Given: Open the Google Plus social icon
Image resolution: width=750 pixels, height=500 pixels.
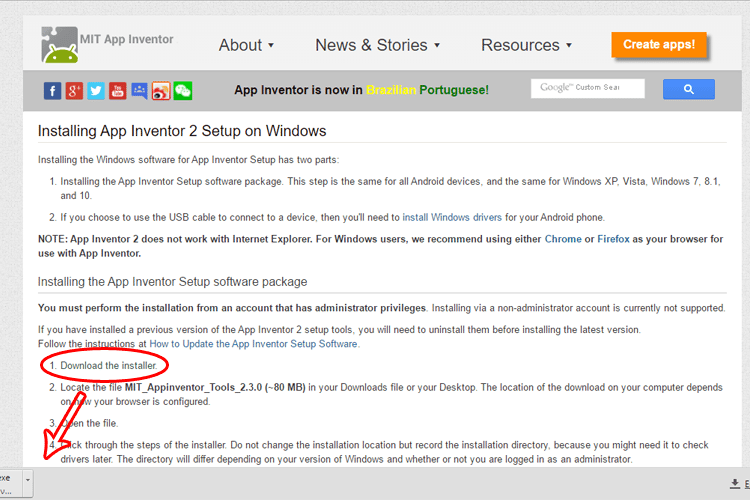Looking at the screenshot, I should tap(74, 90).
